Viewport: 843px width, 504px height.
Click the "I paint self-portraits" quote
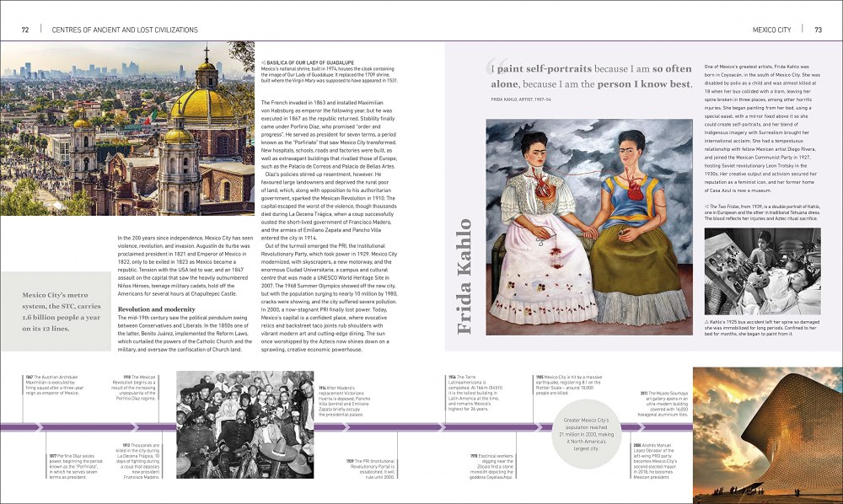tap(591, 77)
